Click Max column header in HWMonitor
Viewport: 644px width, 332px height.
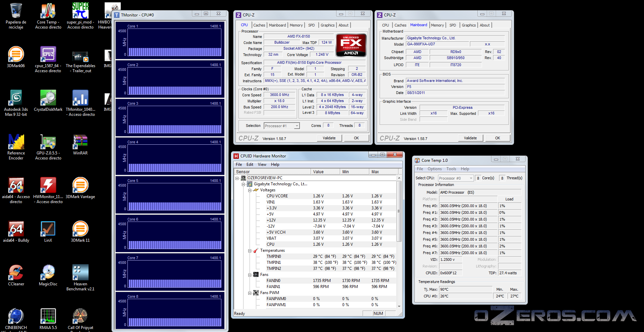tap(383, 172)
